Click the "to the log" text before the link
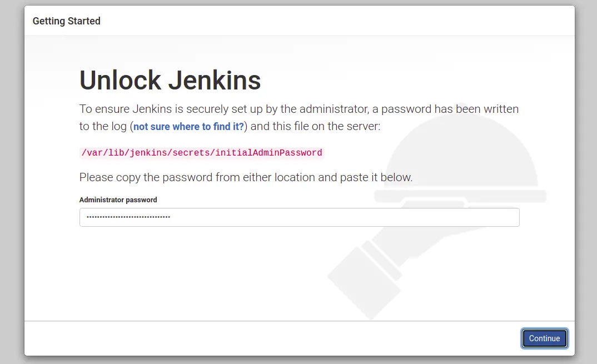This screenshot has height=364, width=597. coord(103,127)
